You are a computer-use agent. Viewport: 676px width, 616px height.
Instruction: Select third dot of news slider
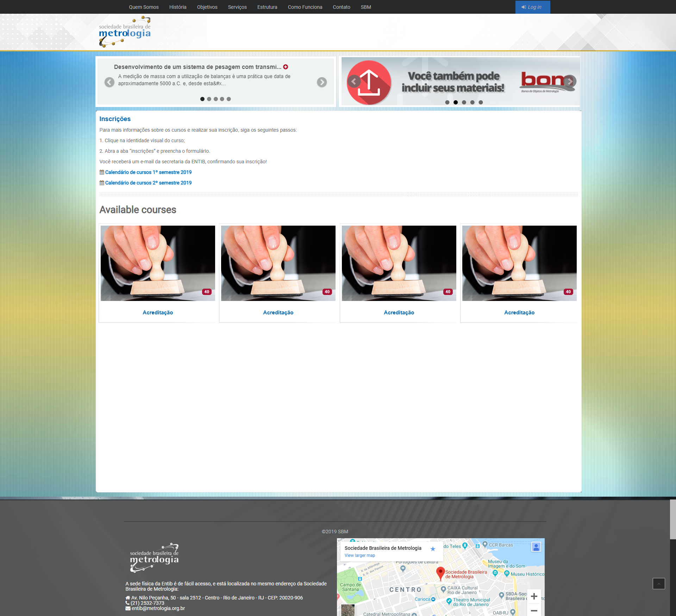click(x=216, y=99)
